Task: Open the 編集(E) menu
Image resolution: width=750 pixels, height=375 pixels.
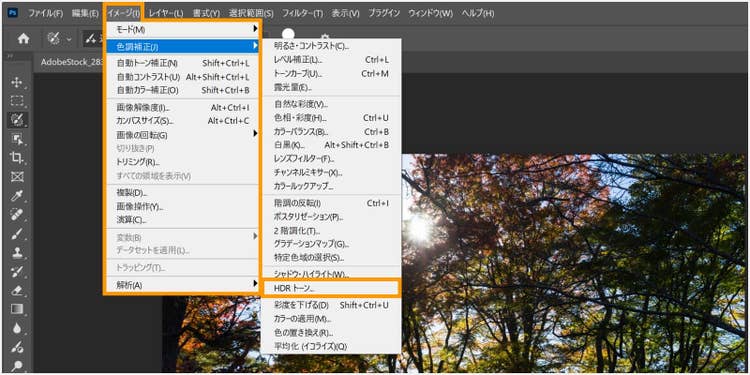Action: pyautogui.click(x=85, y=13)
